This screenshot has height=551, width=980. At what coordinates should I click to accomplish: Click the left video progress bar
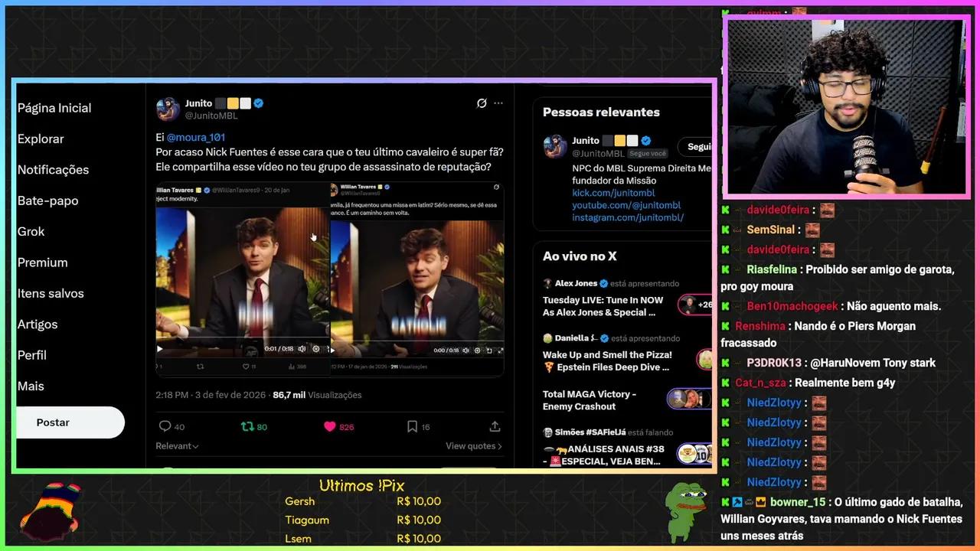click(x=243, y=337)
